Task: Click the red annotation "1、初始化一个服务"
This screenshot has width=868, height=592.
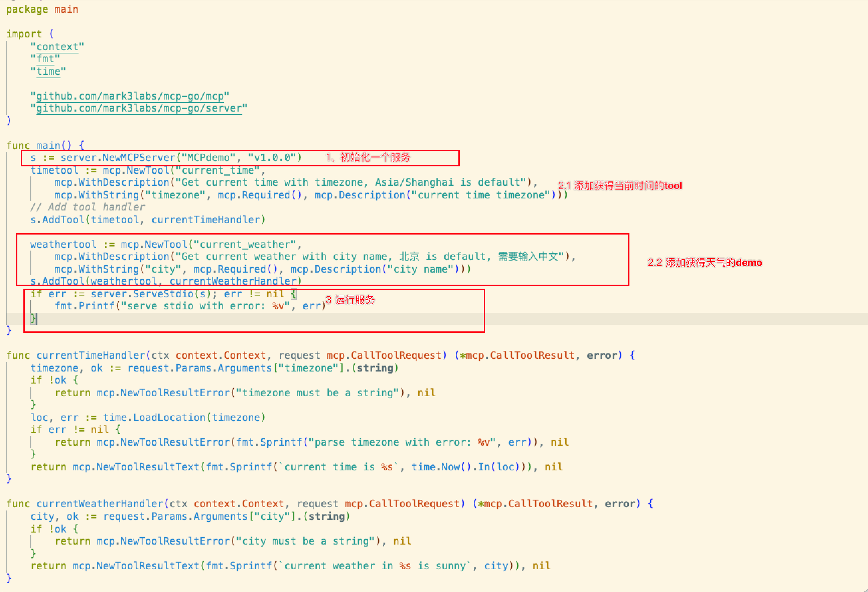Action: tap(368, 157)
